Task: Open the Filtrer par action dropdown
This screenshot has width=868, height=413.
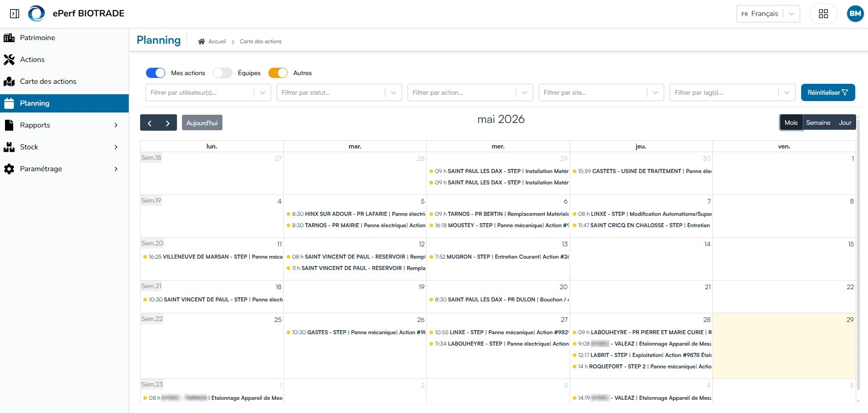Action: point(470,92)
